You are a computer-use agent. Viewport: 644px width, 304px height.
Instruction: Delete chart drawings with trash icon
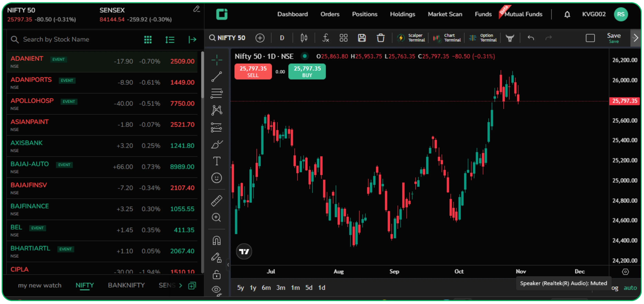point(380,38)
